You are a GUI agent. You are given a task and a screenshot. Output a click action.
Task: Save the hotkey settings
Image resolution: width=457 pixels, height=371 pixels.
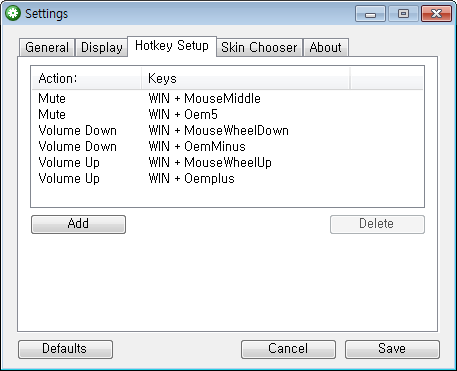point(392,349)
